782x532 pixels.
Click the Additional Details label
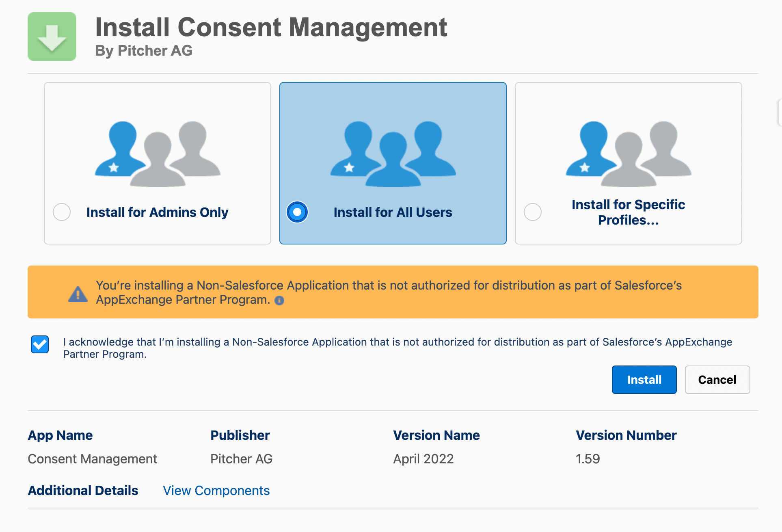coord(83,491)
